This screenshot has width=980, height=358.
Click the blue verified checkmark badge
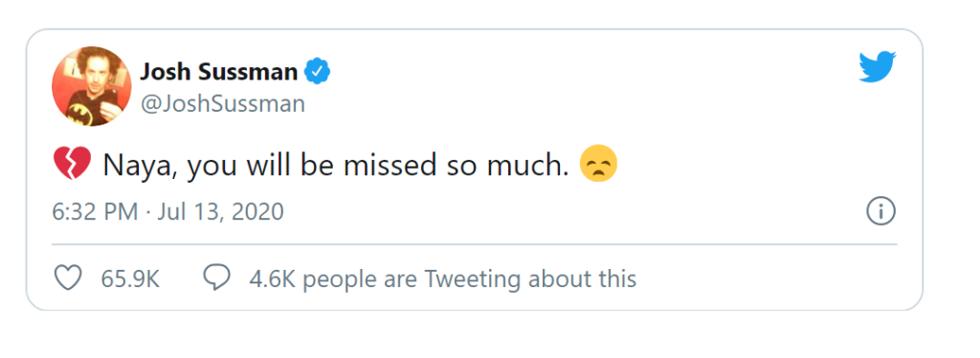(x=318, y=73)
